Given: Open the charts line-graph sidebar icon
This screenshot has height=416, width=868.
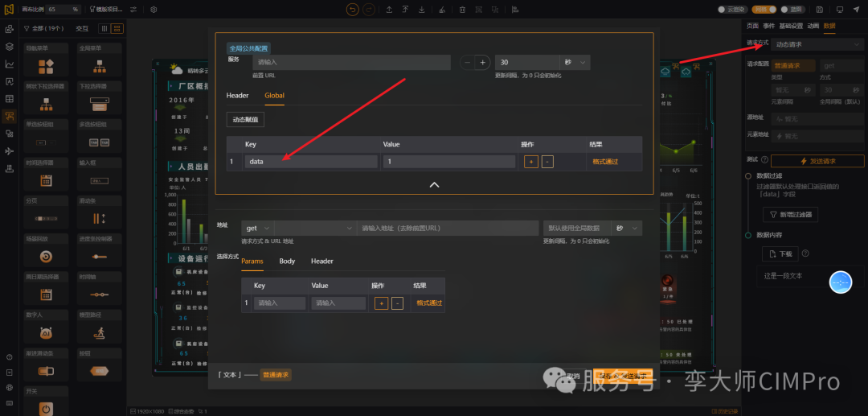Looking at the screenshot, I should [x=9, y=64].
